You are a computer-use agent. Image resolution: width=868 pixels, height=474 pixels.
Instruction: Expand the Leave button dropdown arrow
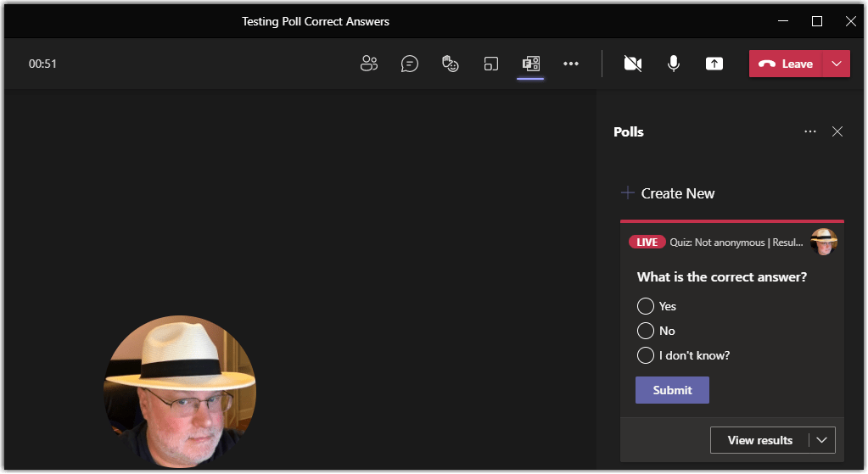(837, 64)
